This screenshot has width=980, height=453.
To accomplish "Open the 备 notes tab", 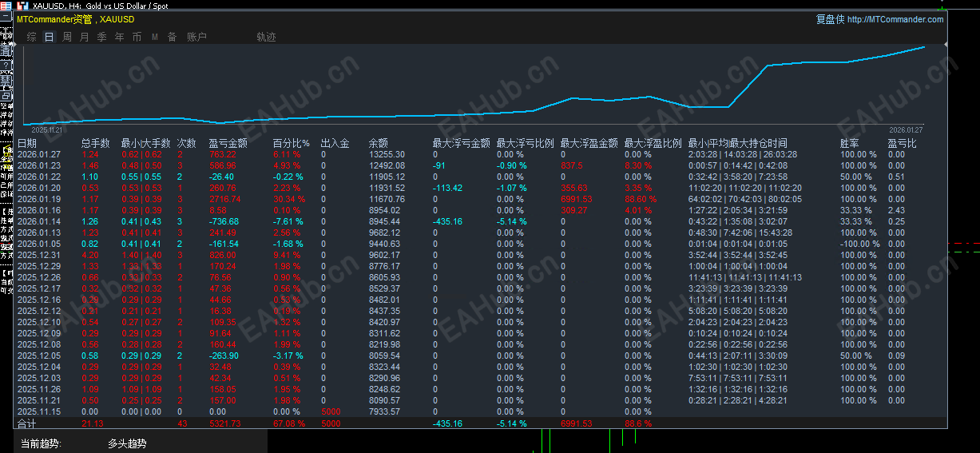I will 173,37.
